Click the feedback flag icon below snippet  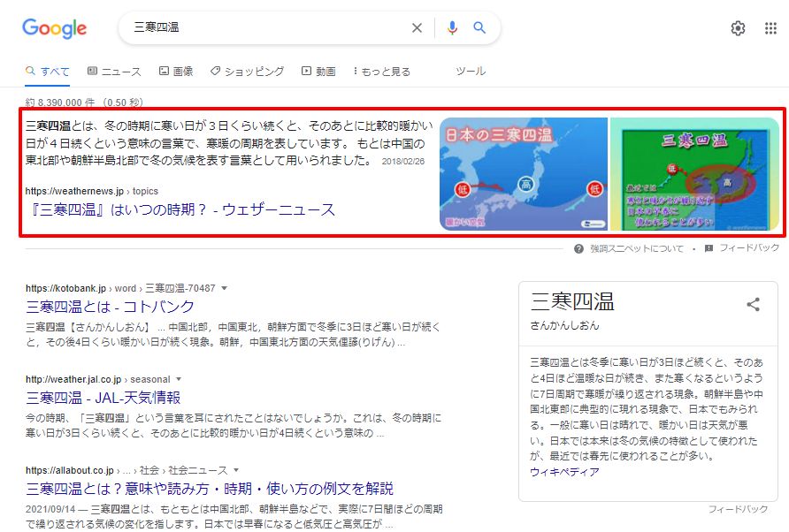tap(709, 248)
